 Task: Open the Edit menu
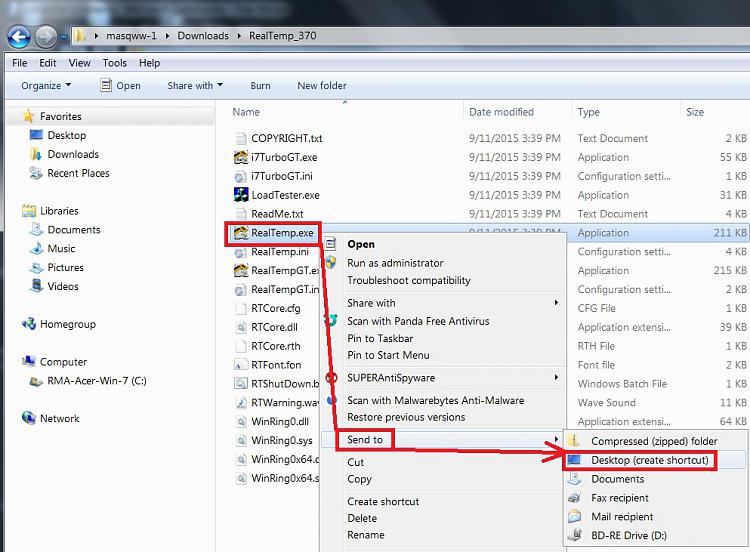47,63
